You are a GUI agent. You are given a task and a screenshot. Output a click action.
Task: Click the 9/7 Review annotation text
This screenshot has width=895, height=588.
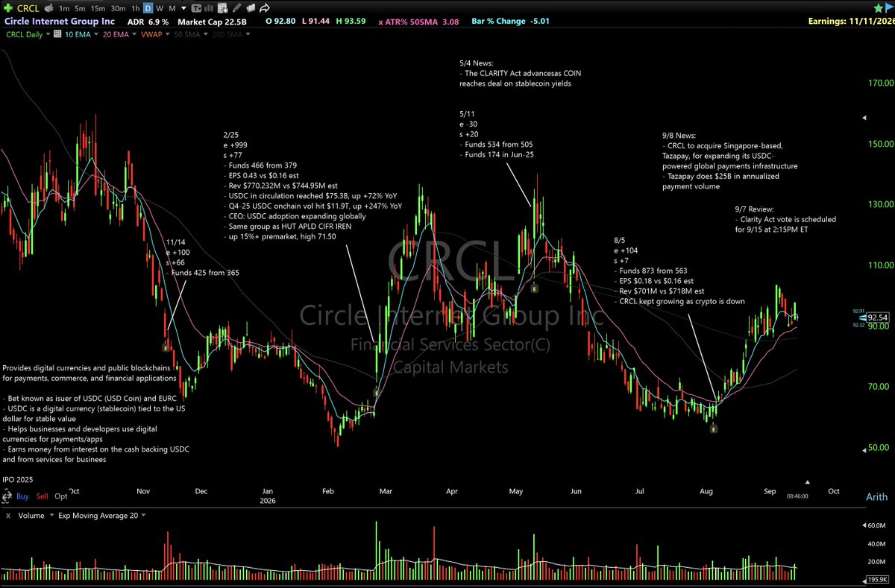785,219
